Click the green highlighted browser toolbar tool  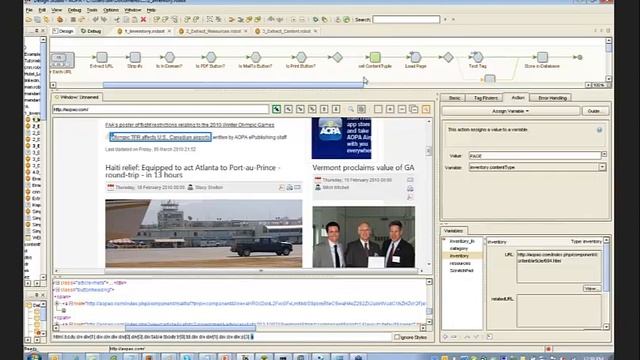coord(276,109)
